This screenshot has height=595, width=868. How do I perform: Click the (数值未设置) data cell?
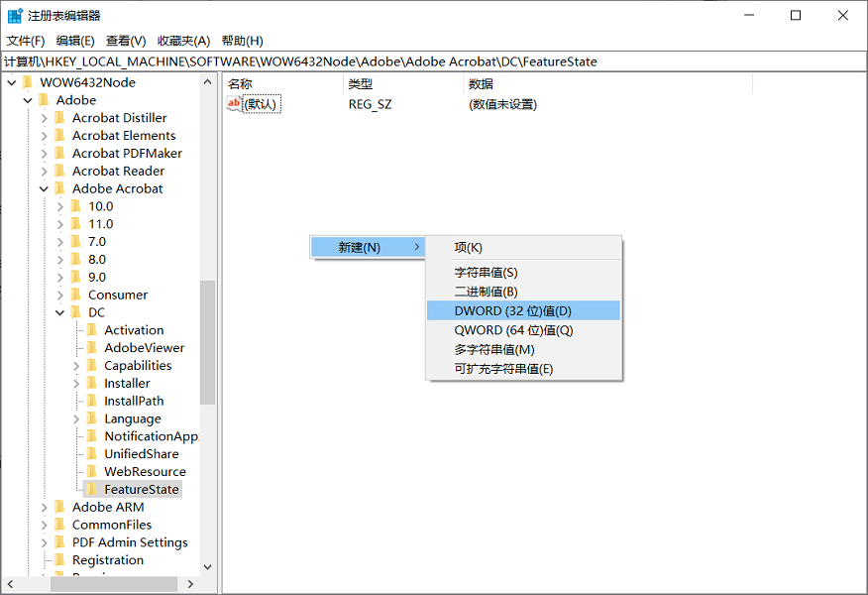click(502, 104)
